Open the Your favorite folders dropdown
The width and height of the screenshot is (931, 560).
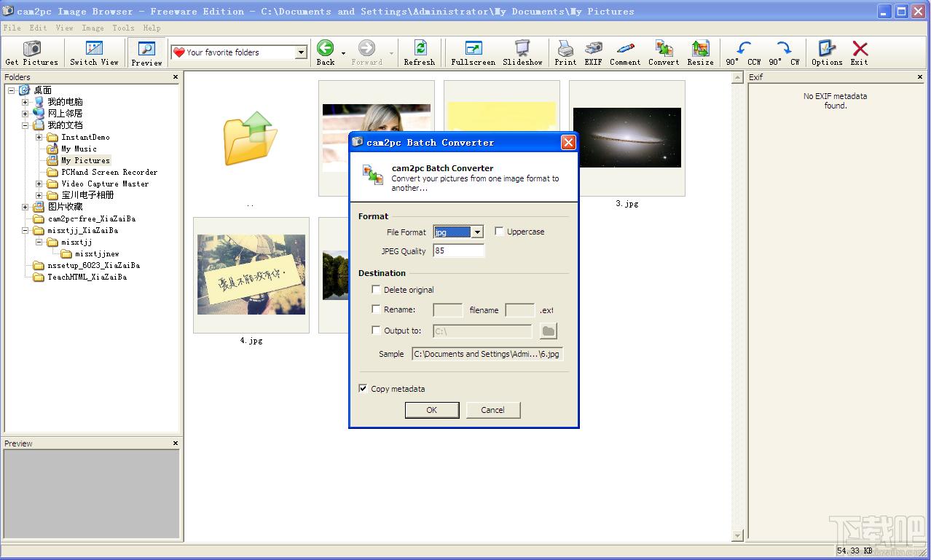(301, 52)
